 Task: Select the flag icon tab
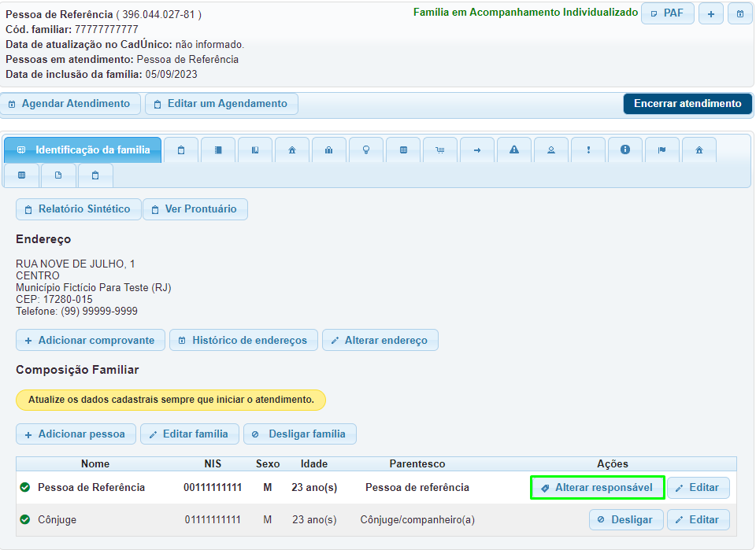point(662,149)
